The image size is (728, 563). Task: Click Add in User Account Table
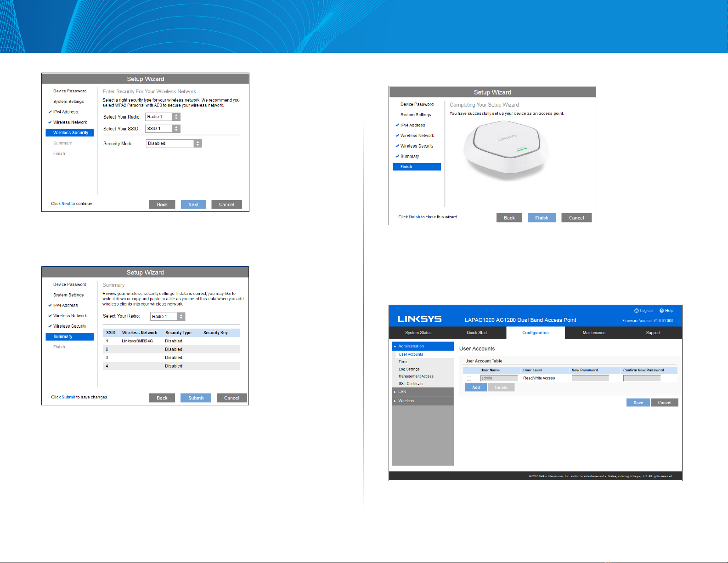(476, 387)
